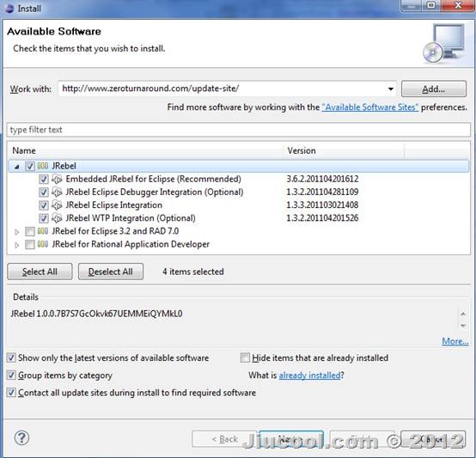Click the JRebel WTP Integration feature icon
Image resolution: width=476 pixels, height=458 pixels.
pos(57,218)
